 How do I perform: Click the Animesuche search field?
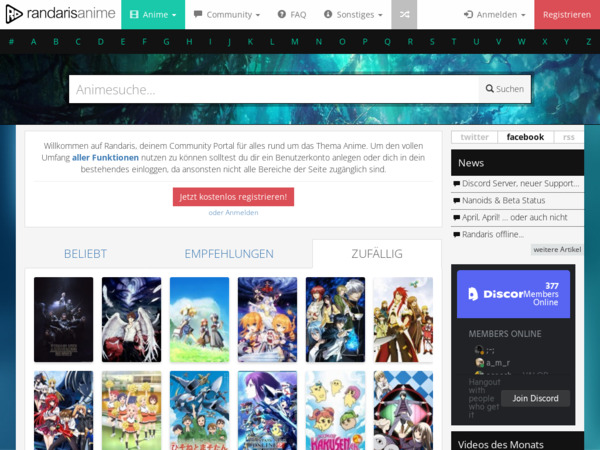(x=274, y=89)
